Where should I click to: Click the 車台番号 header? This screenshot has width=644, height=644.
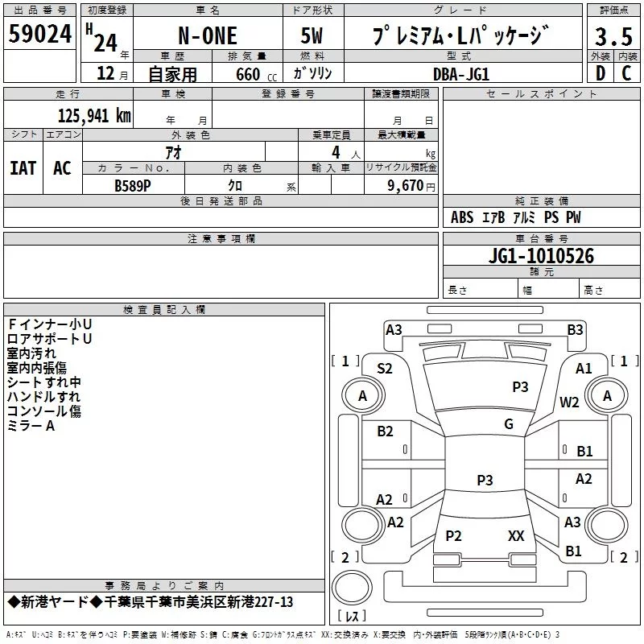[541, 238]
